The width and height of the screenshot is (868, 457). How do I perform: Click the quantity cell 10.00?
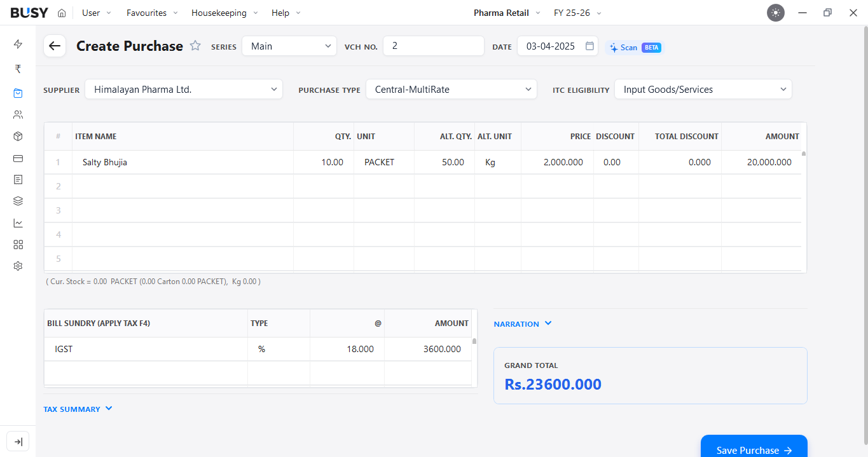[324, 162]
